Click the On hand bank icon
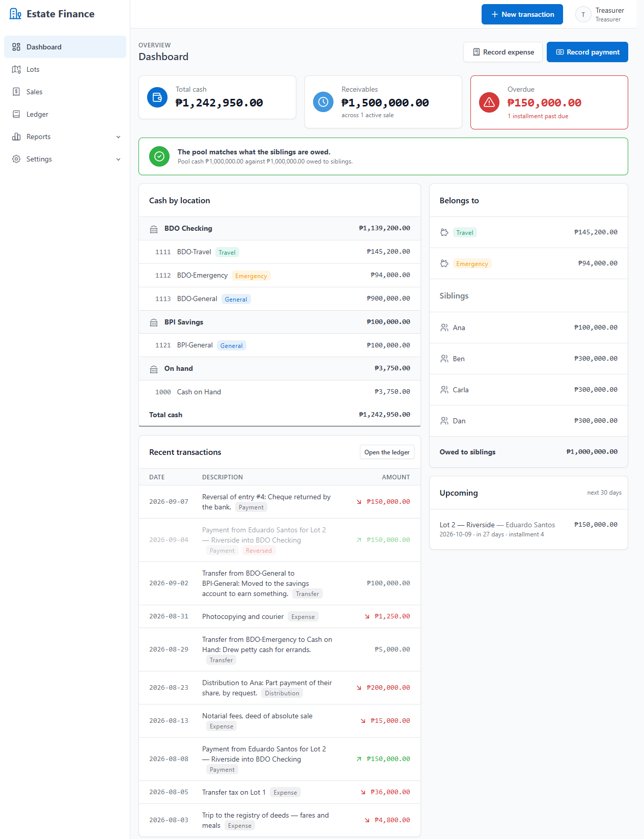Screen dimensions: 644x839 point(154,369)
